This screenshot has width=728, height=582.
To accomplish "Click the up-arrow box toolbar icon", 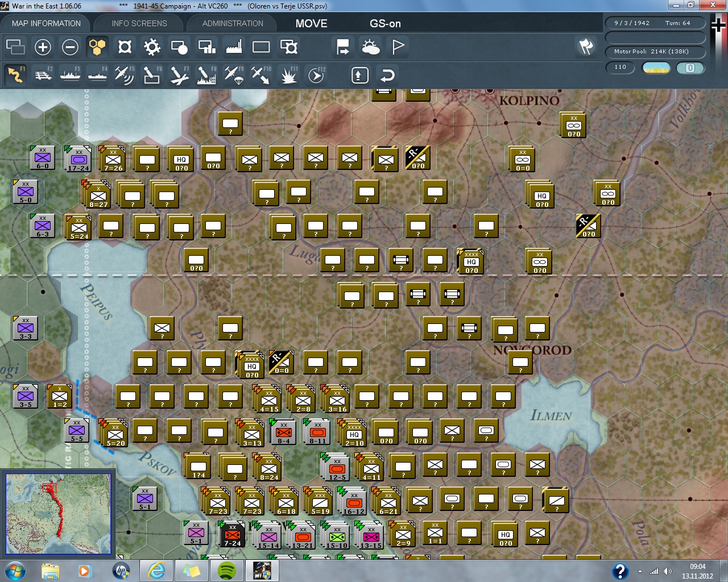I will pos(359,75).
